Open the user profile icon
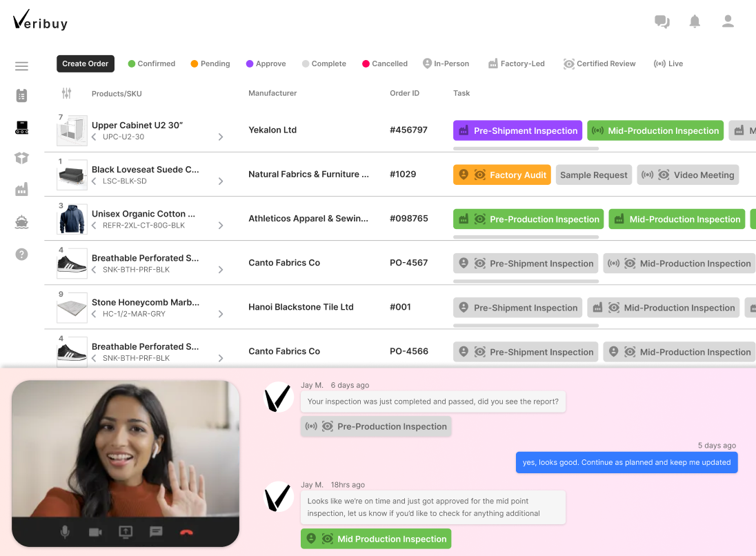The height and width of the screenshot is (556, 756). (x=728, y=22)
